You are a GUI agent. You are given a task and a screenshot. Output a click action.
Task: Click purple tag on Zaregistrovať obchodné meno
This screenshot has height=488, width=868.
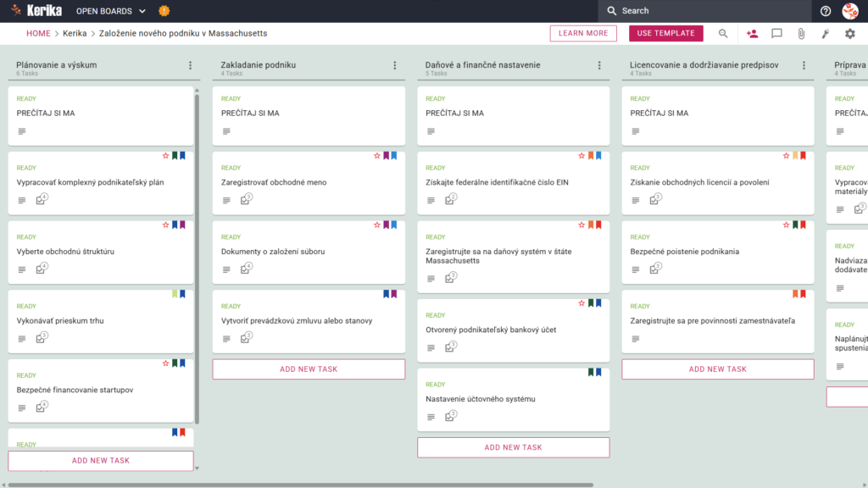[387, 156]
